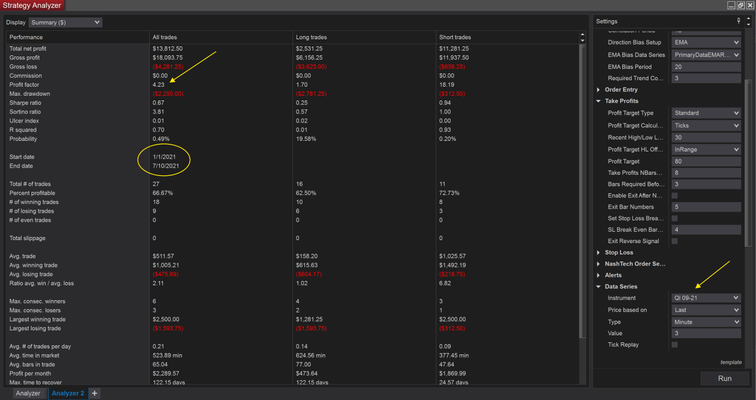Open the Instrument QI 09-21 dropdown

click(706, 298)
